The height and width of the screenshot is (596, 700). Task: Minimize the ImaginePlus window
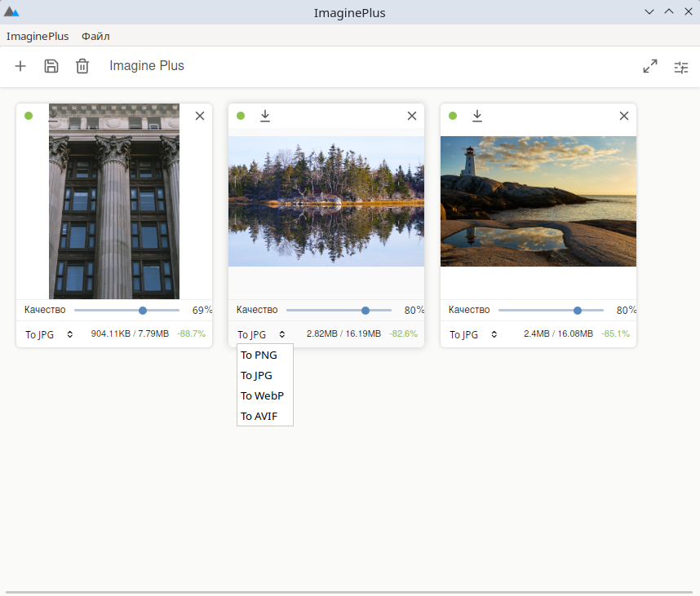(x=649, y=12)
